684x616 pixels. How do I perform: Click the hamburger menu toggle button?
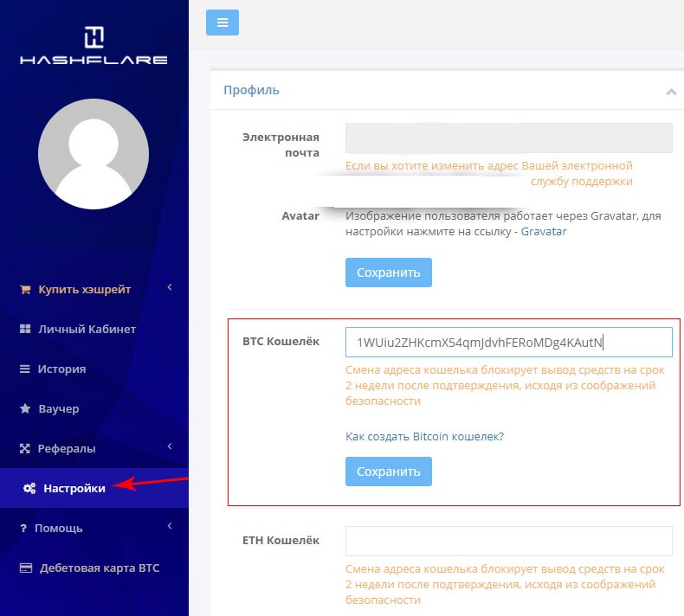(222, 22)
